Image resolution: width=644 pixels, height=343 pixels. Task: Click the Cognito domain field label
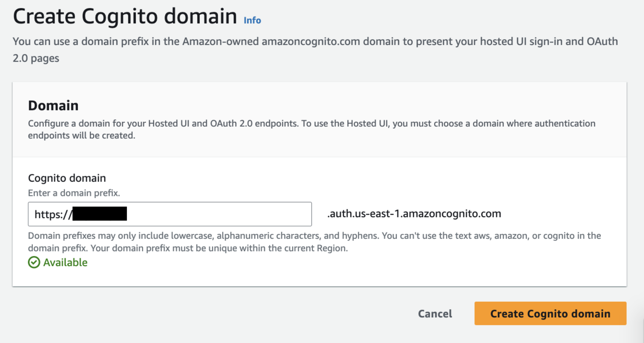(67, 178)
